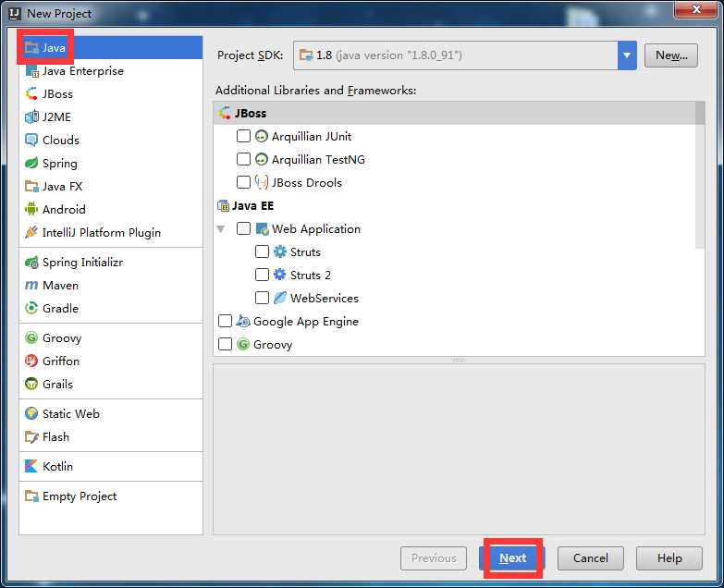Select the Spring leaf icon
724x588 pixels.
tap(31, 164)
